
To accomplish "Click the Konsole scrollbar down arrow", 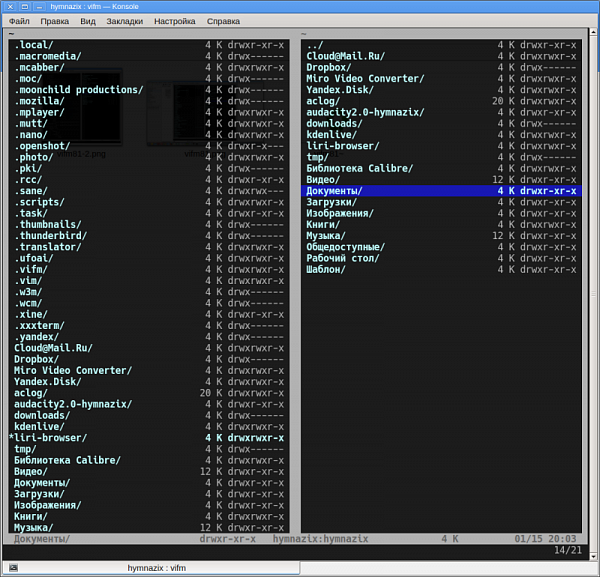I will click(x=593, y=556).
